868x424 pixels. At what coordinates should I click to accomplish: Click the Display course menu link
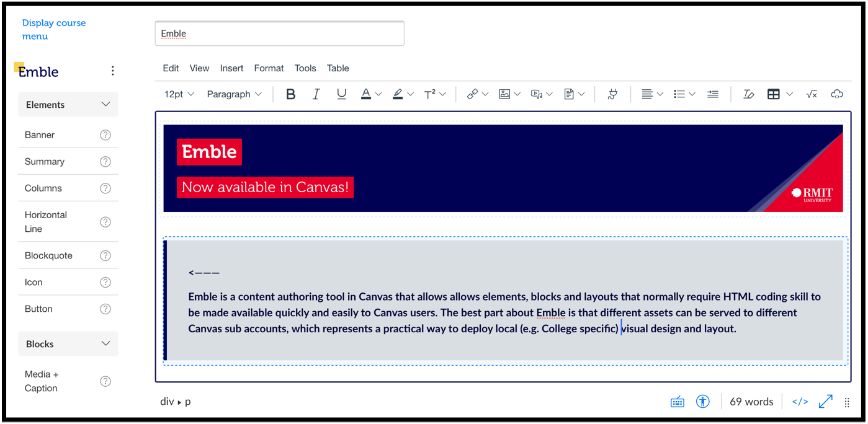pyautogui.click(x=54, y=29)
